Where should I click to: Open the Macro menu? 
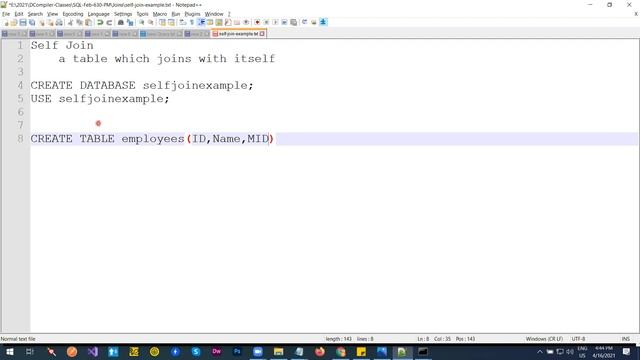coord(160,14)
